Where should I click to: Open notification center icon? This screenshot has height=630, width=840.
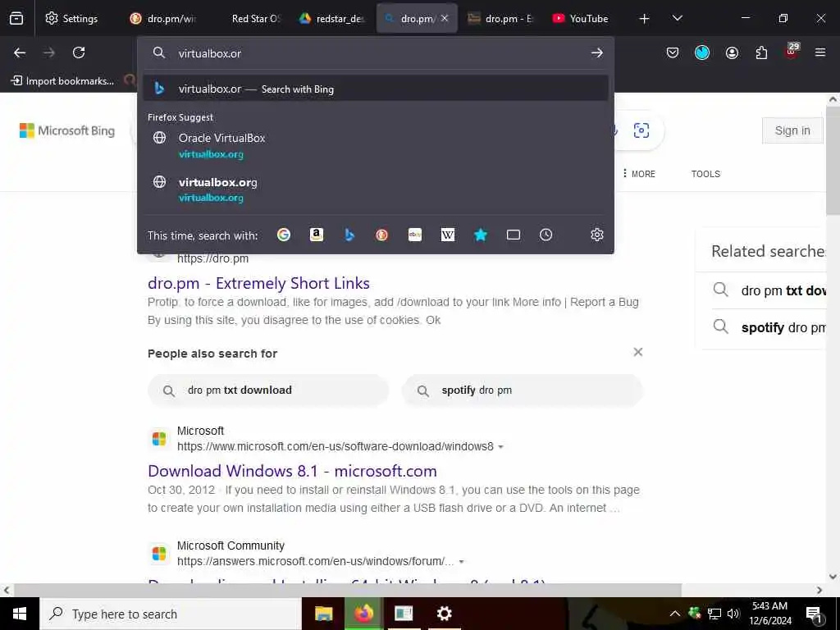coord(814,614)
